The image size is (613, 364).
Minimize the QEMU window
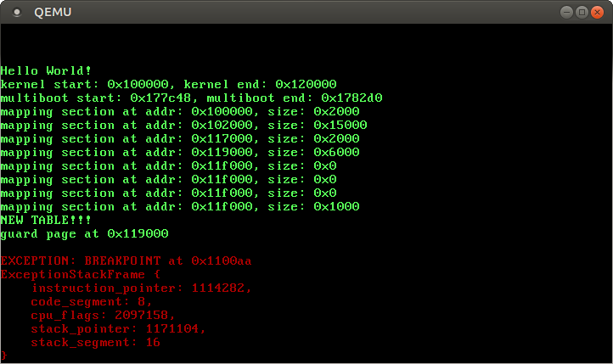tap(566, 12)
